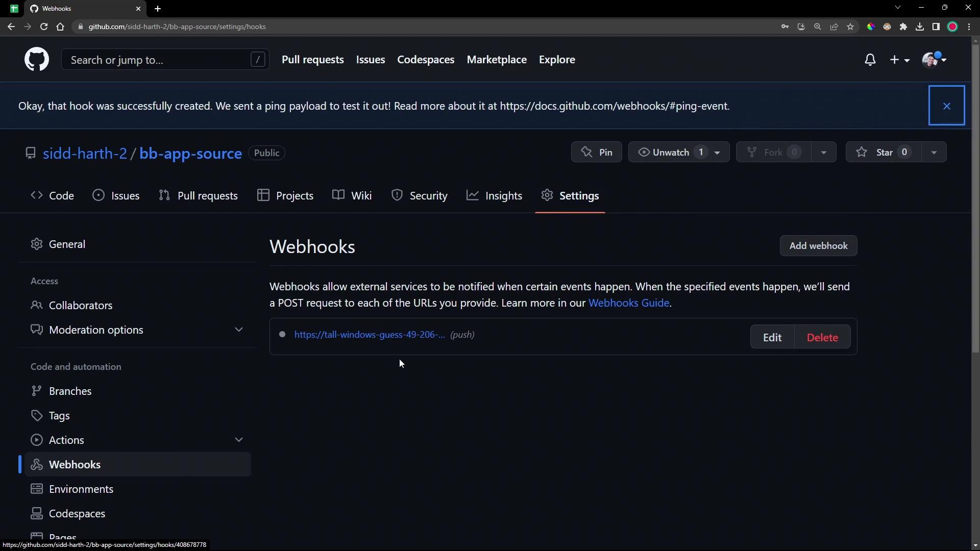980x551 pixels.
Task: Open the Insights tab
Action: point(494,195)
